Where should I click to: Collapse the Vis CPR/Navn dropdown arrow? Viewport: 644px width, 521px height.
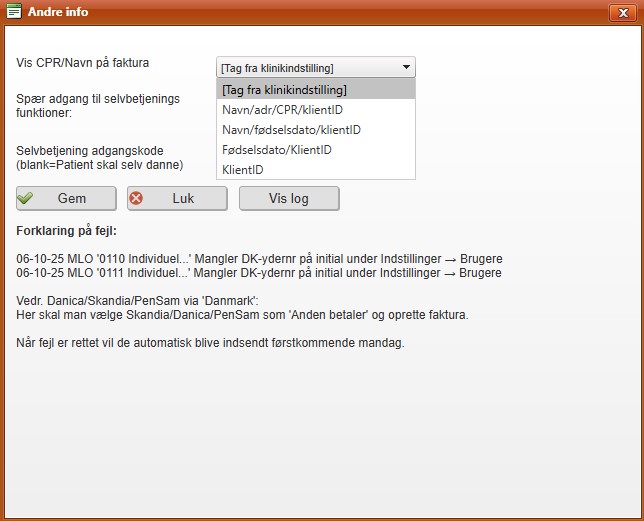point(406,67)
